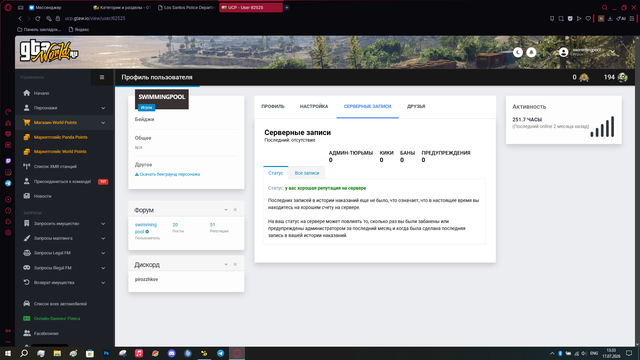Collapse the Форум card
This screenshot has height=360, width=640.
pos(226,210)
